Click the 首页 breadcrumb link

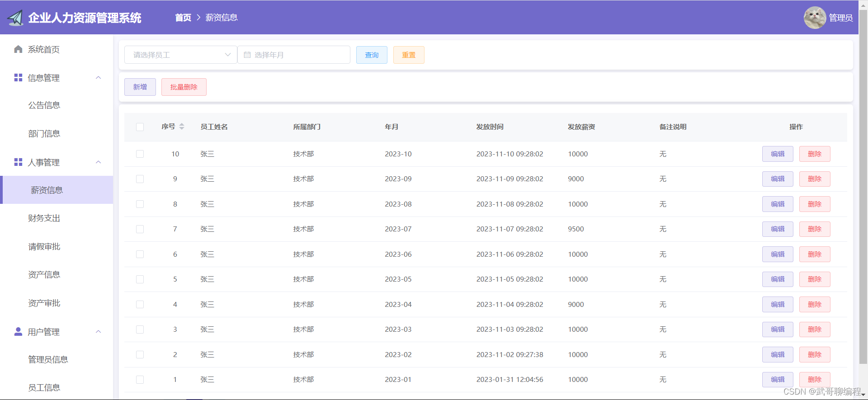183,18
